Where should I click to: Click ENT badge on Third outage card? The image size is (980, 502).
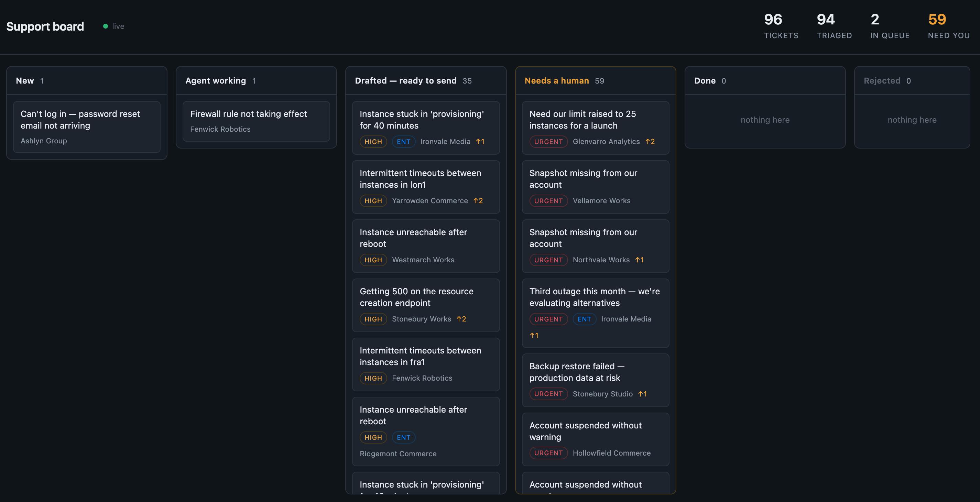click(x=584, y=319)
